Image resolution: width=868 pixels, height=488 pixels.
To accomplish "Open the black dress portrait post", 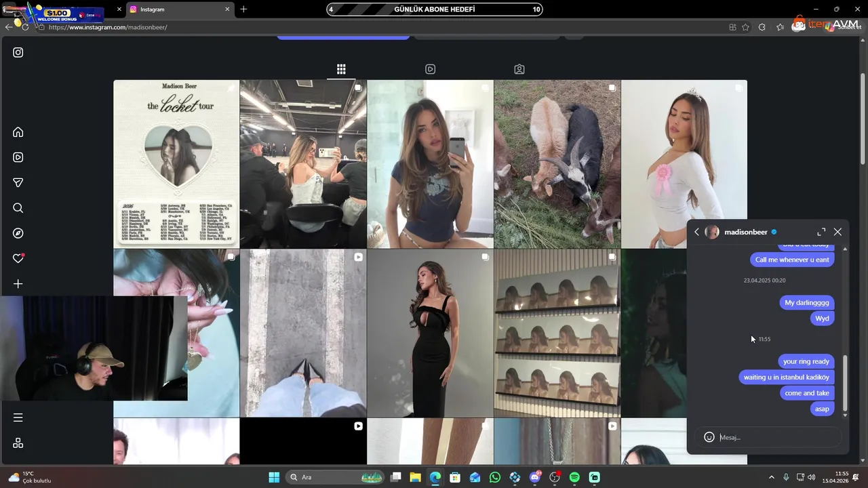I will [430, 333].
